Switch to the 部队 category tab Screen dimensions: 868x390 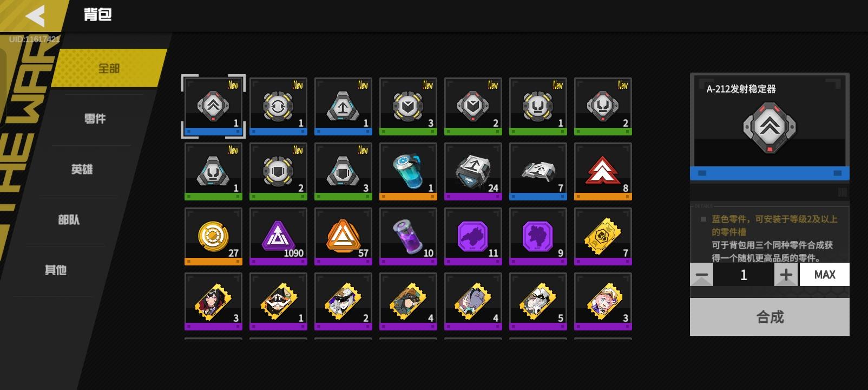69,219
